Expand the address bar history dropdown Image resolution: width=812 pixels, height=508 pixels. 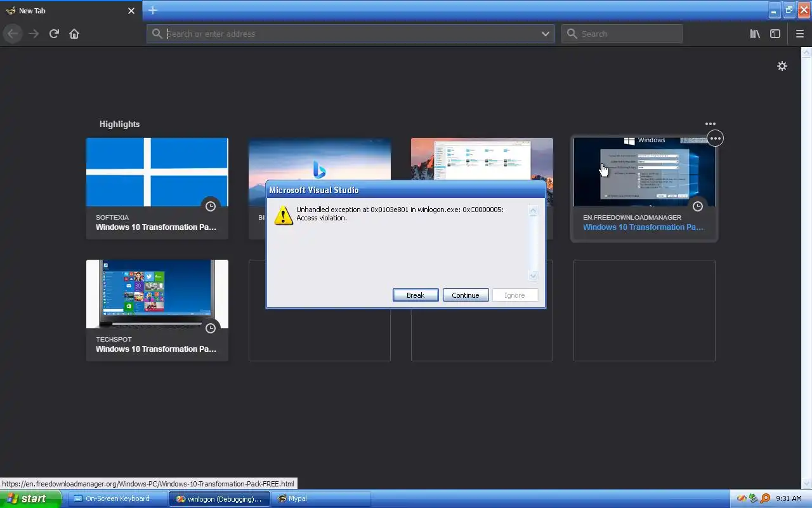545,34
